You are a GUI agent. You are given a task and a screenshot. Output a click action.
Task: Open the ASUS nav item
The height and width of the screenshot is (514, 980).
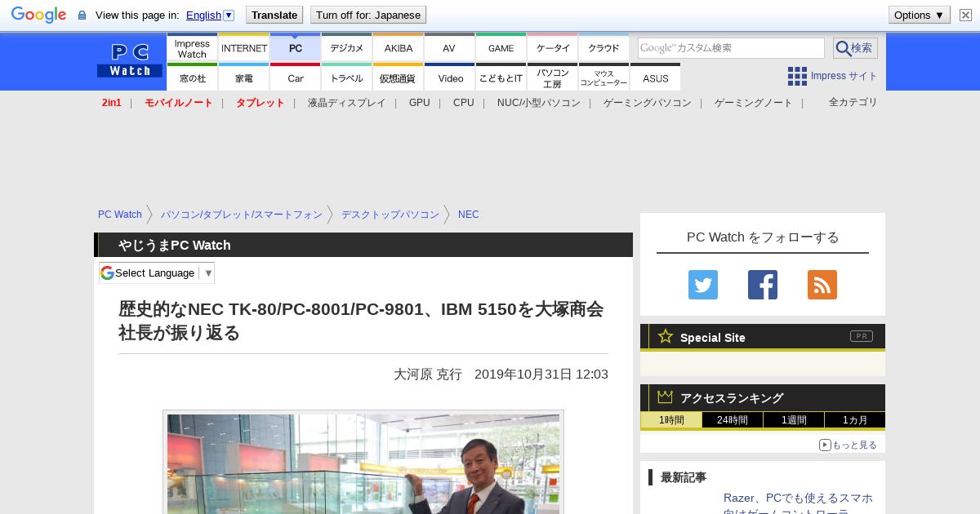point(655,78)
